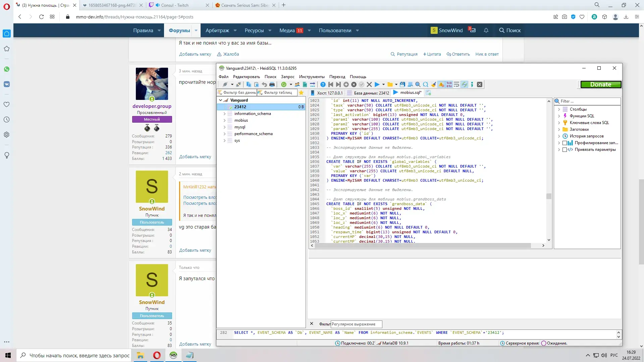644x362 pixels.
Task: Click the SQL editor vertical scrollbar thumb
Action: pos(549,196)
